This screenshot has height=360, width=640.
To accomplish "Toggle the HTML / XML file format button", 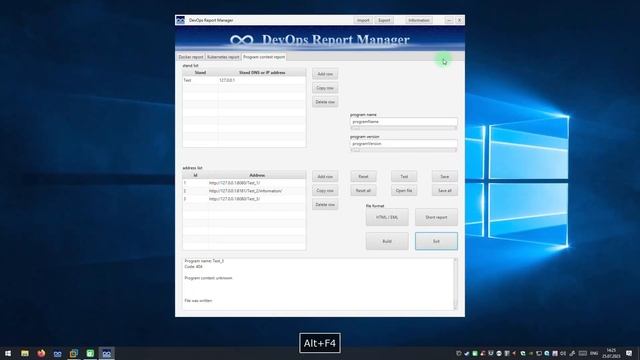I will (x=387, y=217).
